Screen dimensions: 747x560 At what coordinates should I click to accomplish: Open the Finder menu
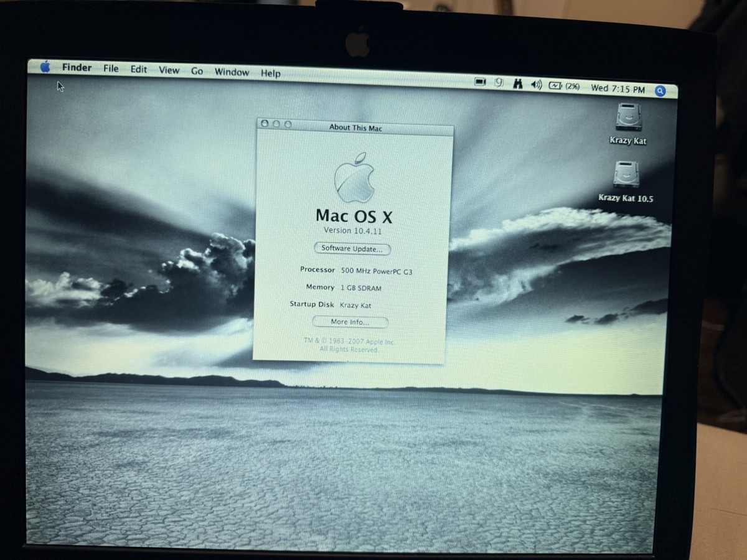click(x=77, y=68)
